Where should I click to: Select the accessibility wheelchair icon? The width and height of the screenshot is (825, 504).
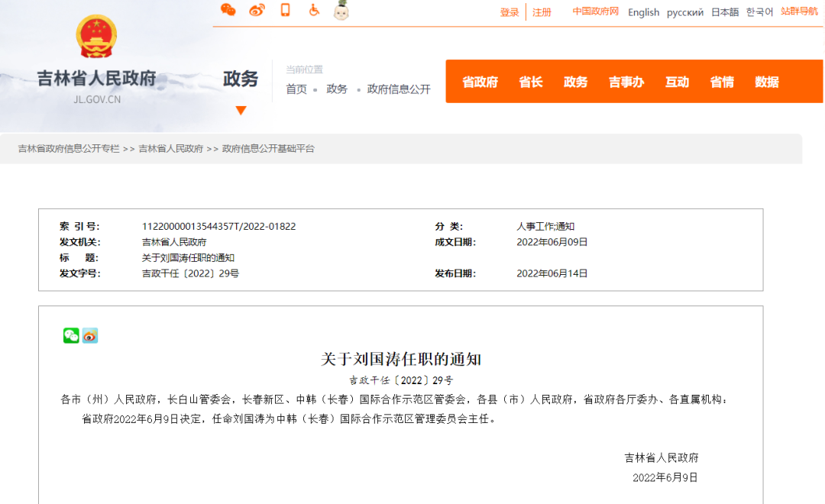tap(314, 11)
